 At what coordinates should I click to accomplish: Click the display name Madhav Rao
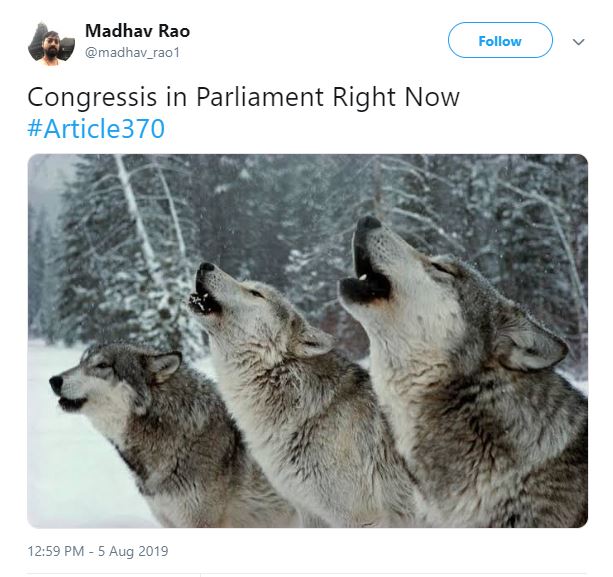(137, 31)
